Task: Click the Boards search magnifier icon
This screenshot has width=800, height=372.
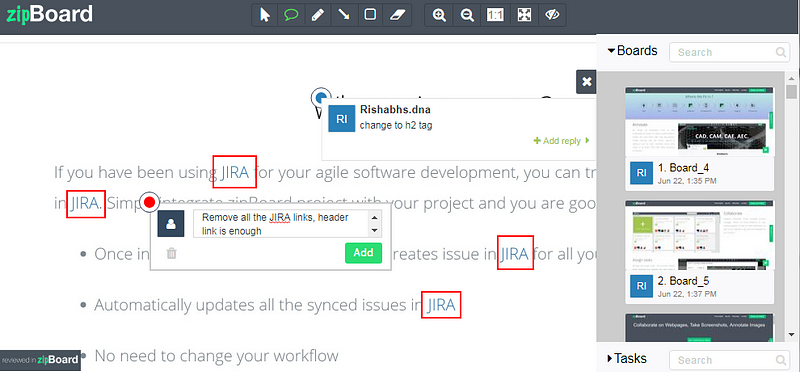Action: (781, 52)
